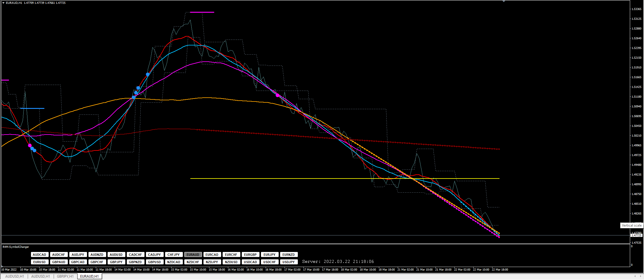Viewport: 644px width, 280px height.
Task: Click the 1.52880 price scale label
Action: tap(636, 29)
